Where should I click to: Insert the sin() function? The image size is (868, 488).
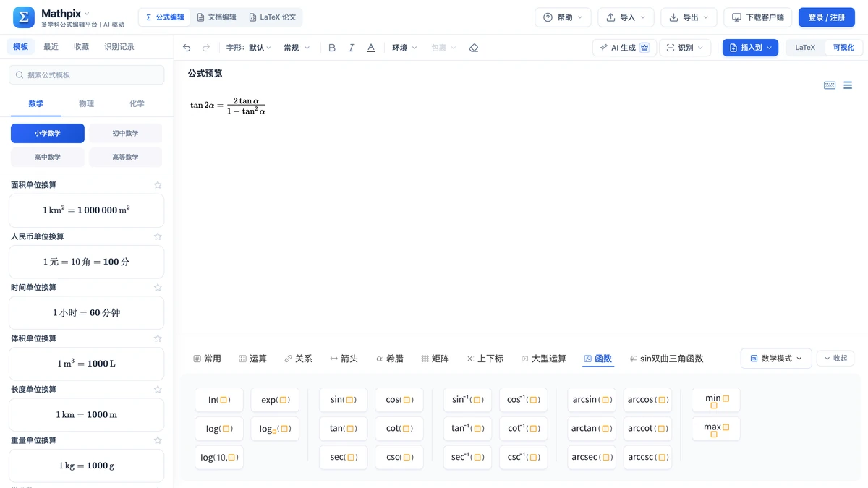[x=343, y=400]
